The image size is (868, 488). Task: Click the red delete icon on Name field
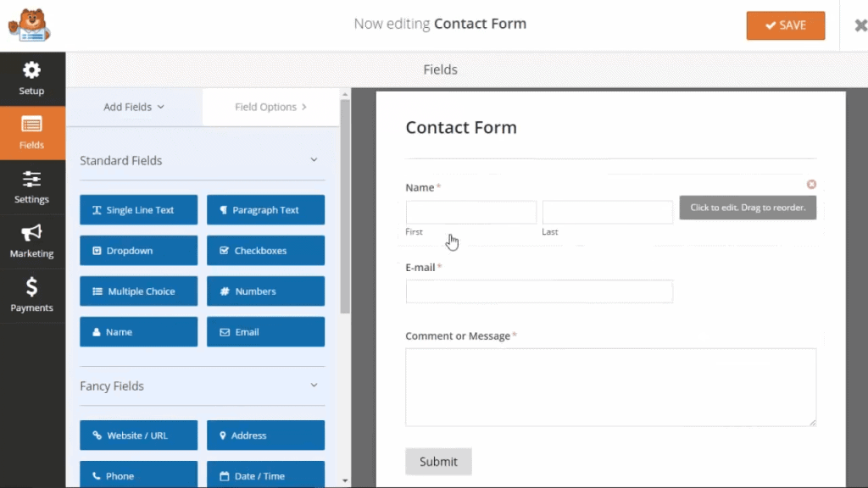point(811,184)
